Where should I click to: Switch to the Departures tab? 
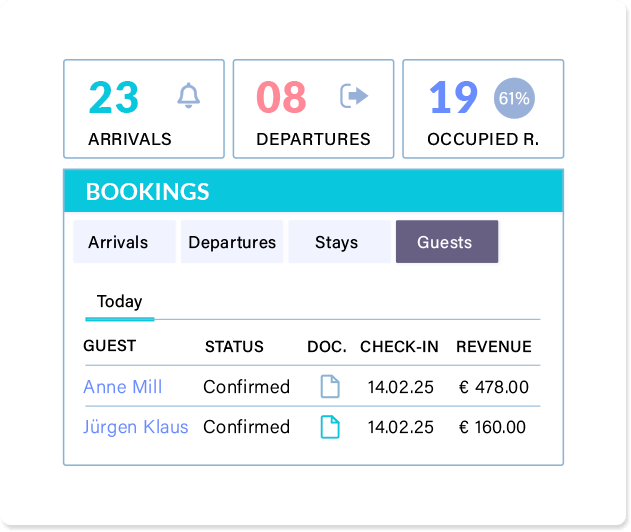point(232,242)
